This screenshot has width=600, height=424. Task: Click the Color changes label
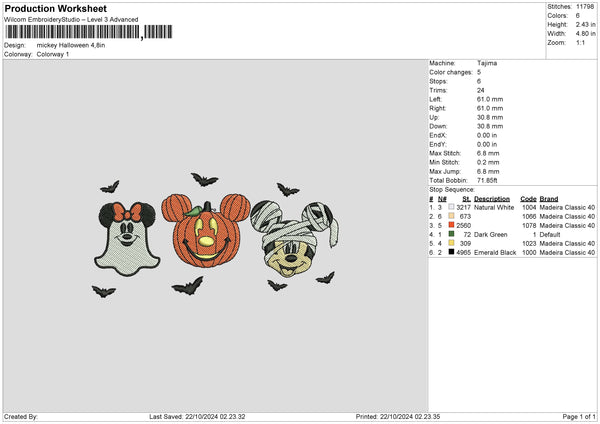tap(451, 72)
